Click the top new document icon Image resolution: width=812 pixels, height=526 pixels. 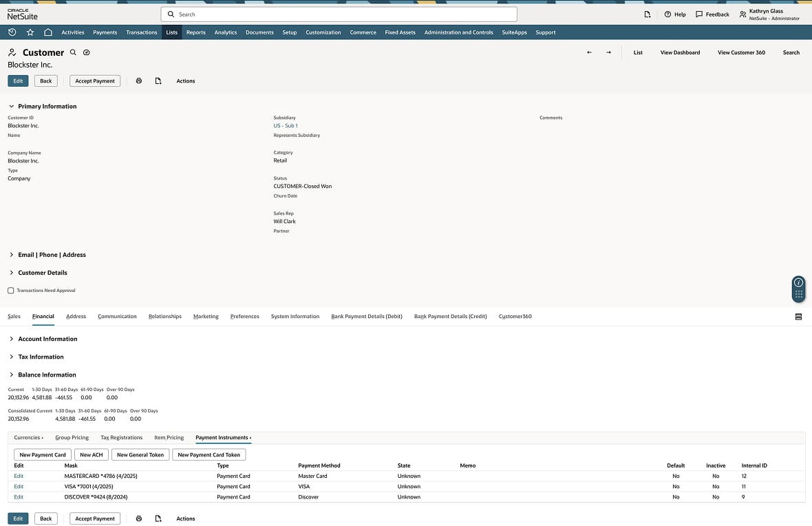158,81
